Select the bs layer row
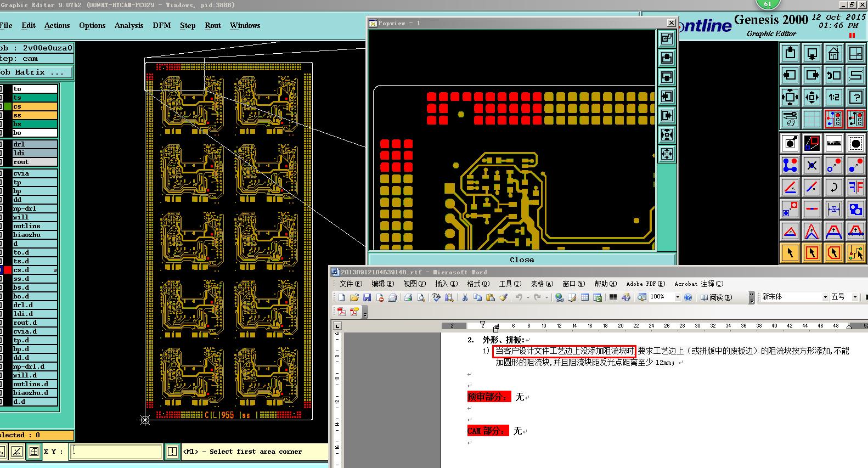 click(x=35, y=124)
